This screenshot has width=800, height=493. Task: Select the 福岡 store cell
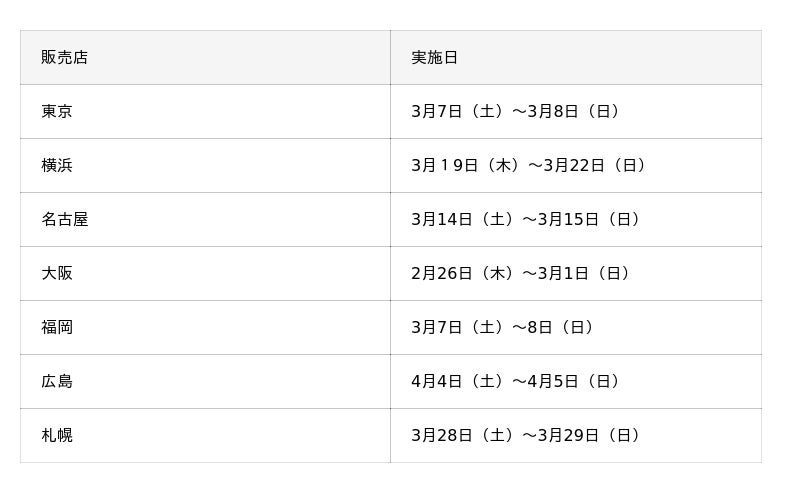57,328
